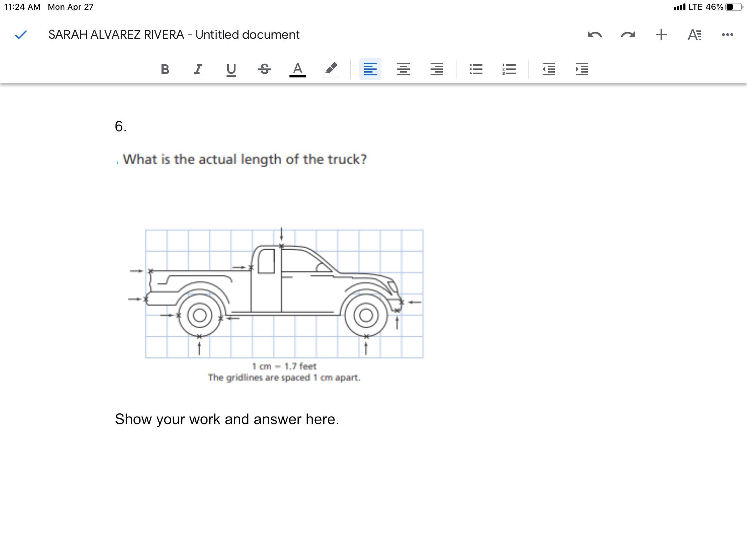The image size is (747, 560).
Task: Toggle bold formatting
Action: 165,69
